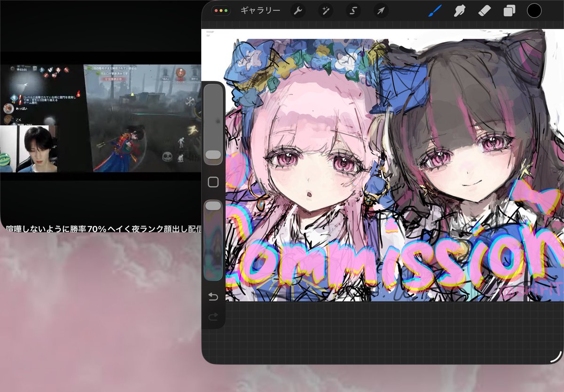Select the Brush paint tool
Image resolution: width=564 pixels, height=392 pixels.
pyautogui.click(x=435, y=10)
